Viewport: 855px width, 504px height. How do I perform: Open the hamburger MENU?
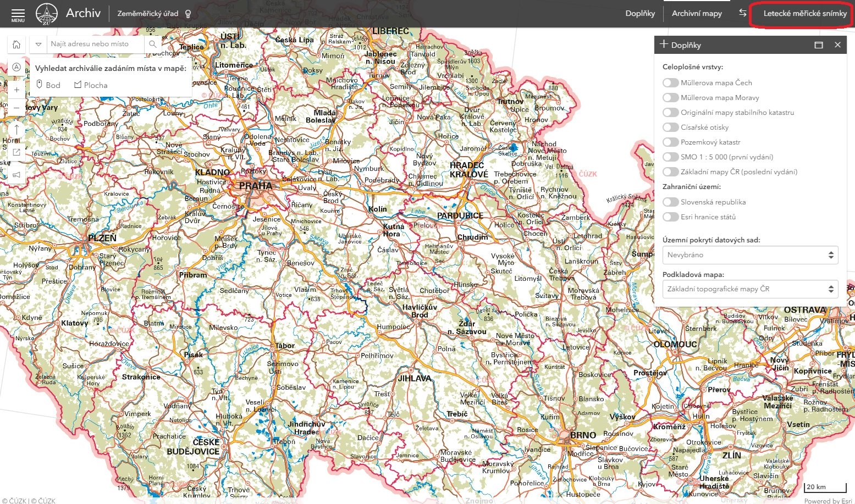[18, 14]
